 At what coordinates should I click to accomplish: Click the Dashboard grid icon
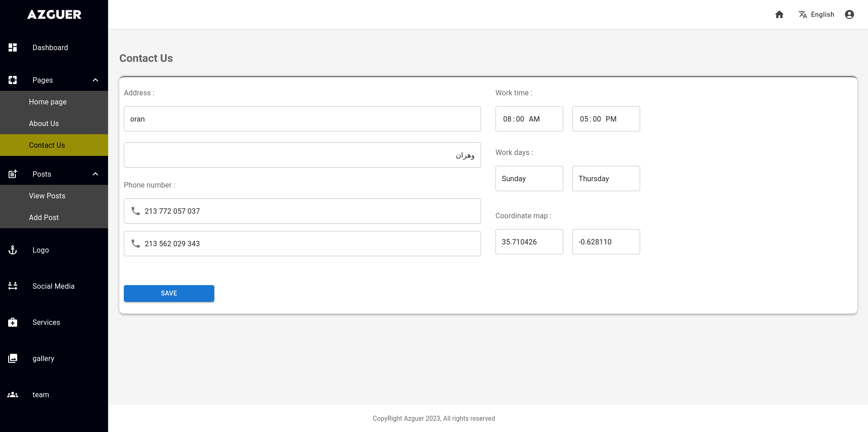point(13,47)
